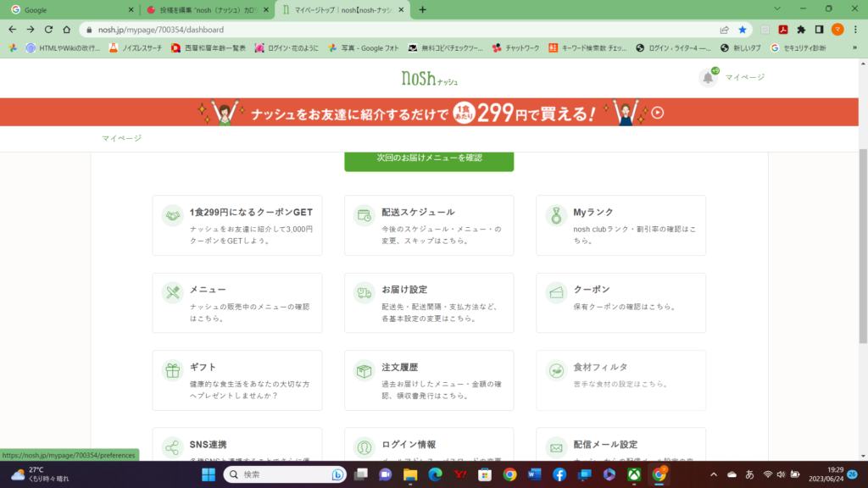Open Windows Start menu
This screenshot has width=868, height=488.
click(209, 474)
